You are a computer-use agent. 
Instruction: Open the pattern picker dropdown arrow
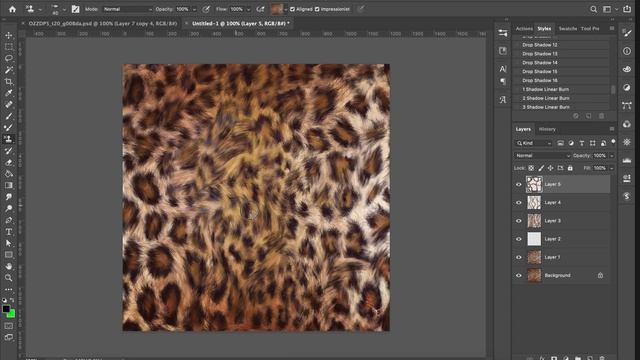(286, 9)
